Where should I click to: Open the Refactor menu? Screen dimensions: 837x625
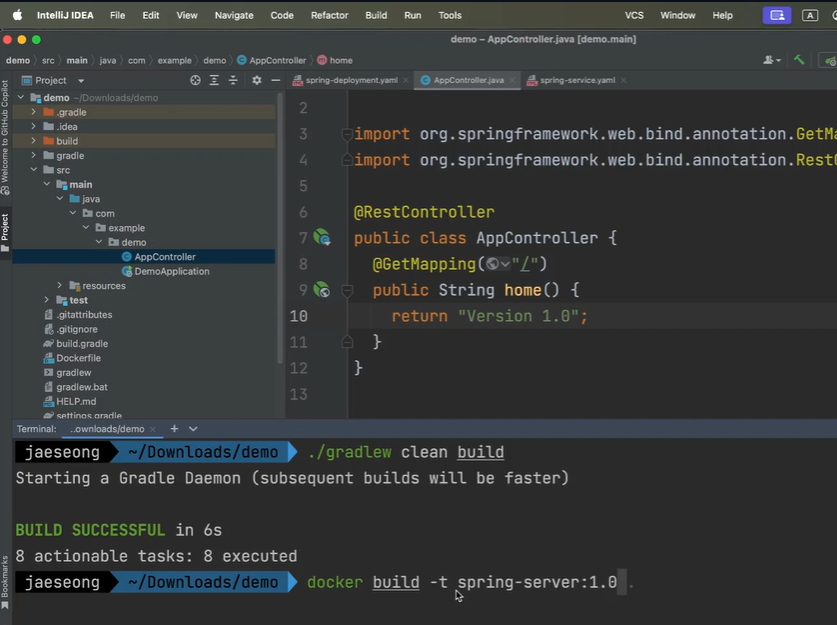click(x=329, y=15)
